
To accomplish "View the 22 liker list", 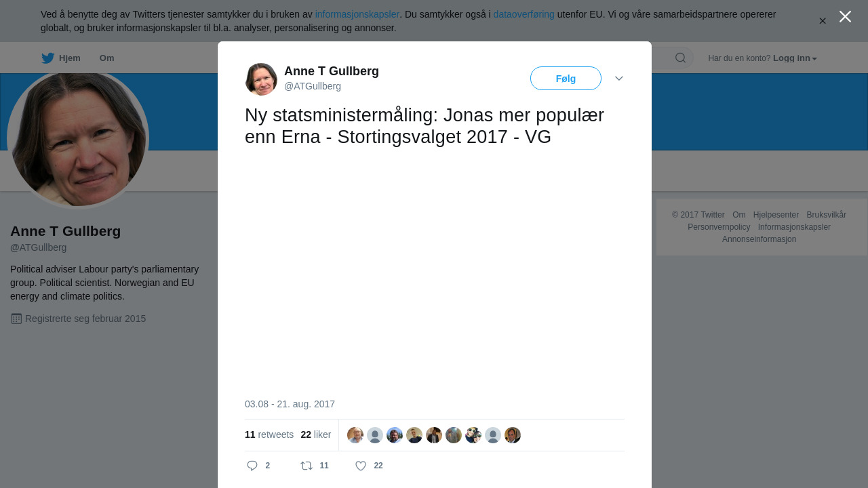I will click(316, 434).
